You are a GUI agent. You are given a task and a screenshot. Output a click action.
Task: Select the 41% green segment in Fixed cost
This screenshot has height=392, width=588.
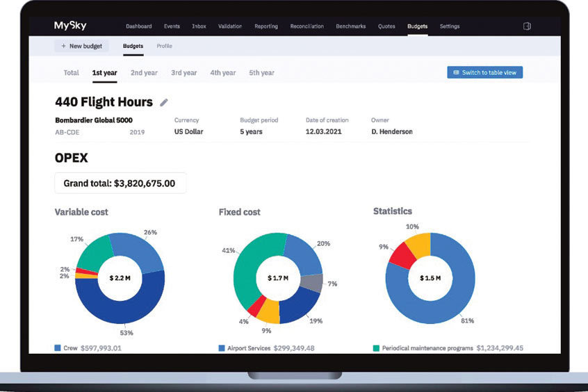coord(246,271)
